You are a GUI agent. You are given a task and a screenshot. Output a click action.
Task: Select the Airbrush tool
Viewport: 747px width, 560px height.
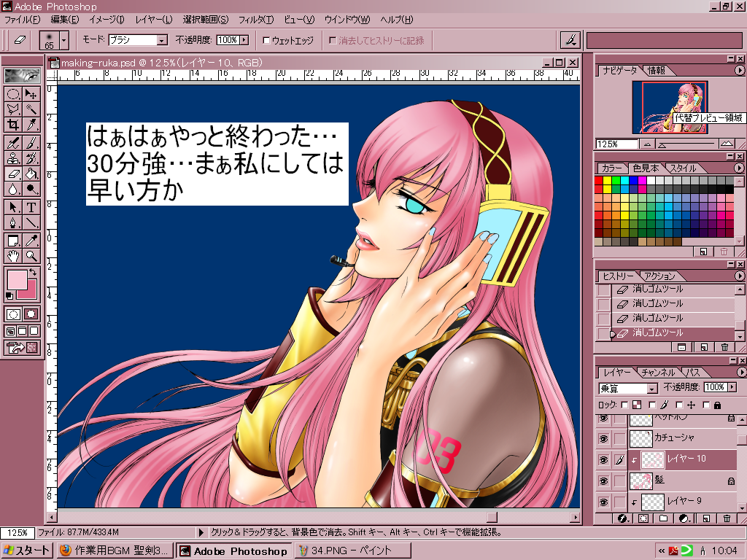click(x=13, y=142)
